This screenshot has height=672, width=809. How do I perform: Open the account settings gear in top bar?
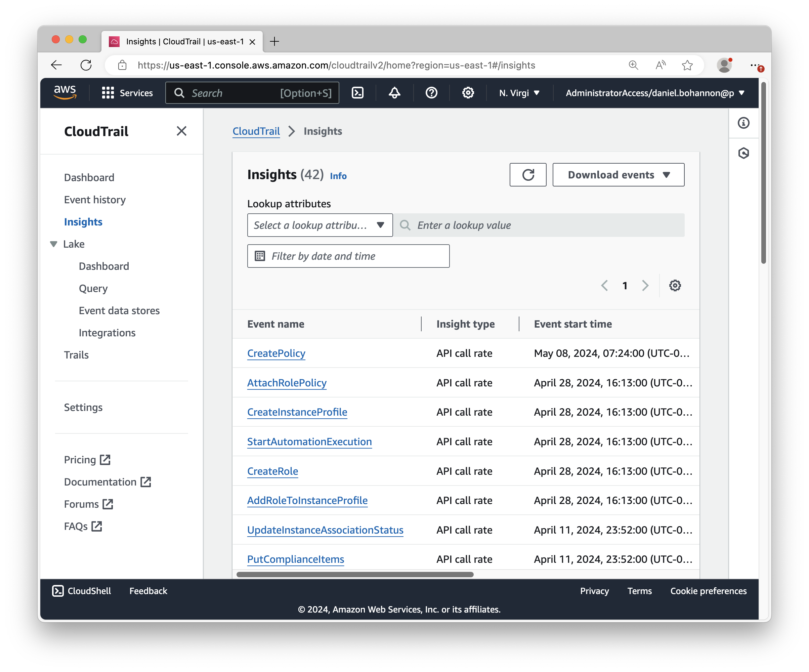pyautogui.click(x=468, y=92)
